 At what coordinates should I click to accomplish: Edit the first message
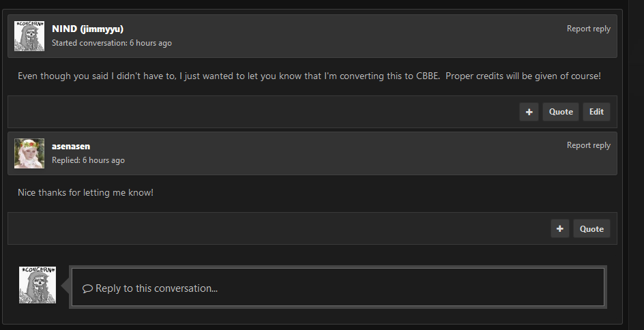596,112
